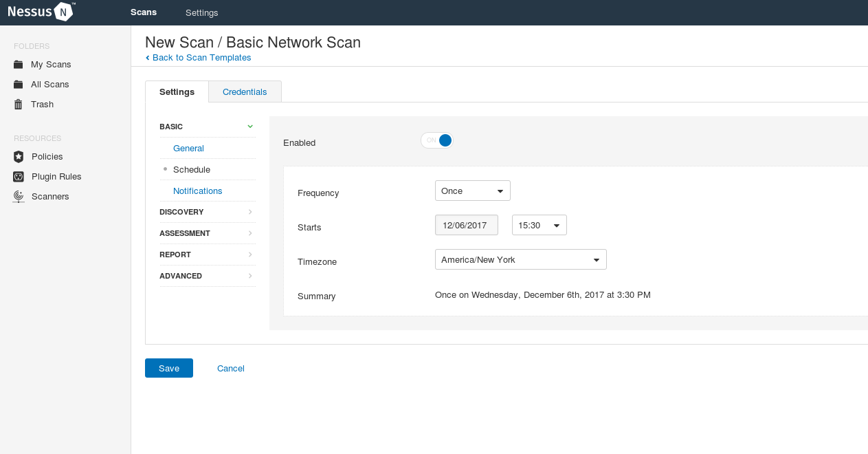Open the Plugin Rules resource
The height and width of the screenshot is (454, 868).
click(56, 177)
